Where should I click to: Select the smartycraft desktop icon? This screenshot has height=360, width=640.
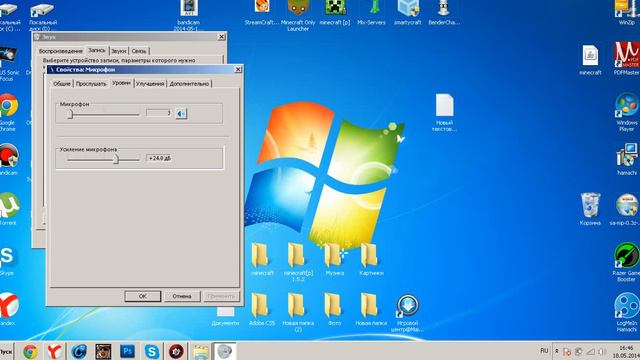[408, 13]
